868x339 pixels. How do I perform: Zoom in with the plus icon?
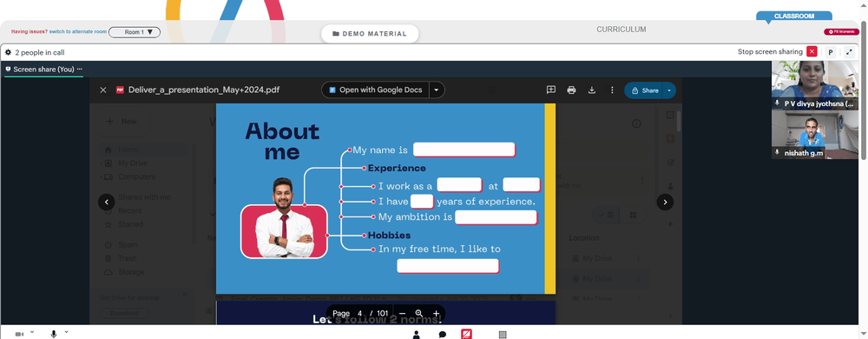pos(437,314)
